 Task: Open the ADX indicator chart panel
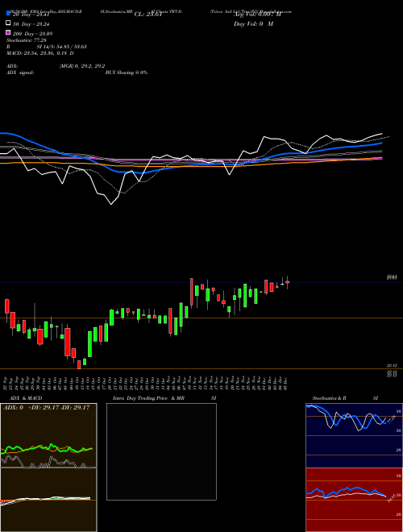point(48,435)
